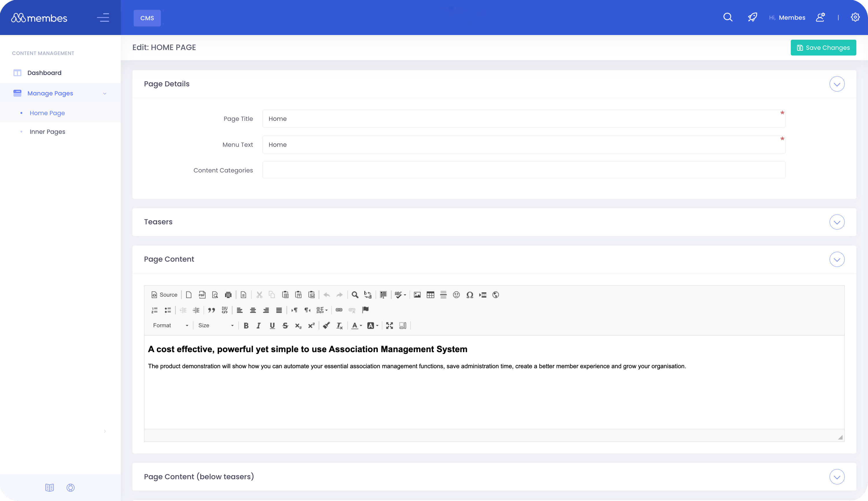Open the global search with the magnifier icon

click(728, 17)
